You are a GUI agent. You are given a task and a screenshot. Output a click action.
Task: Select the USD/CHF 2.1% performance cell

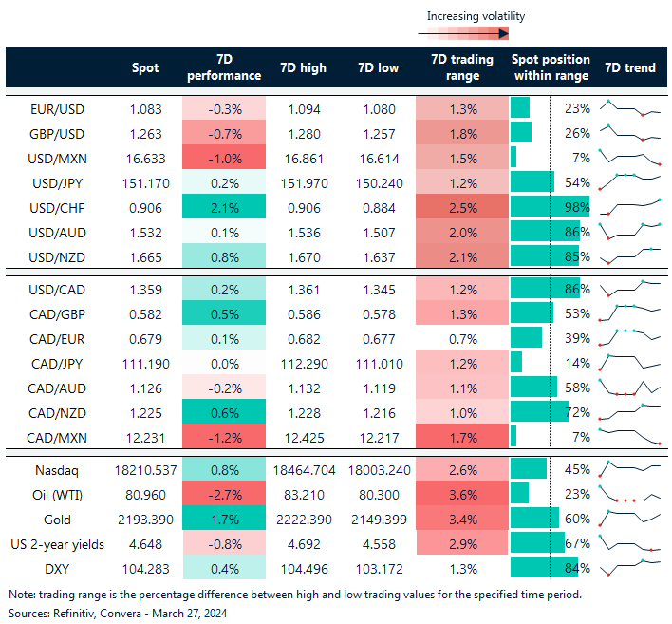point(223,206)
